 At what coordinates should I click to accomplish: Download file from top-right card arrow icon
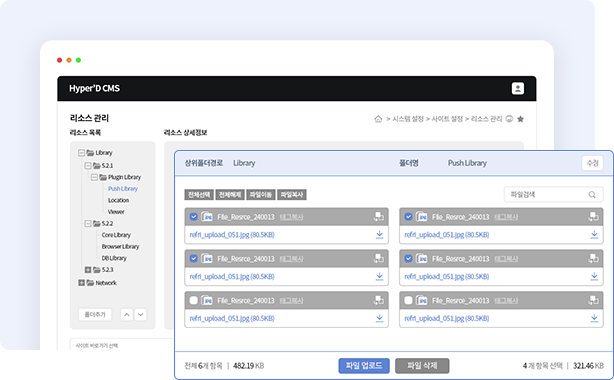tap(594, 235)
